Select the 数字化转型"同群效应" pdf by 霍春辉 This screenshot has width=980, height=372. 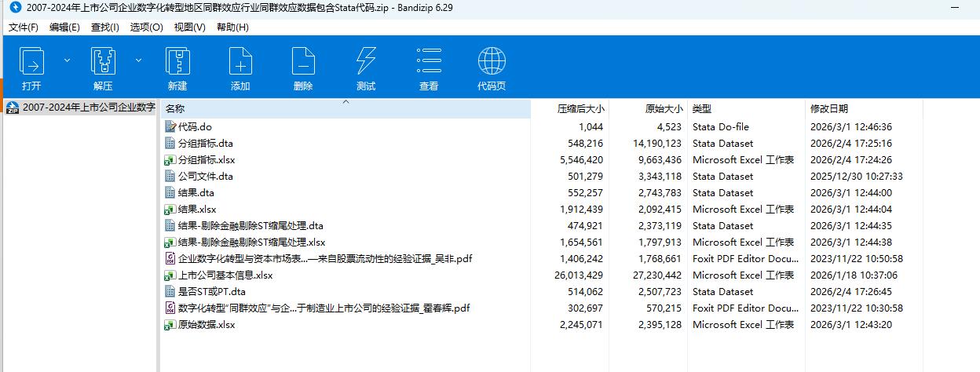(x=324, y=308)
